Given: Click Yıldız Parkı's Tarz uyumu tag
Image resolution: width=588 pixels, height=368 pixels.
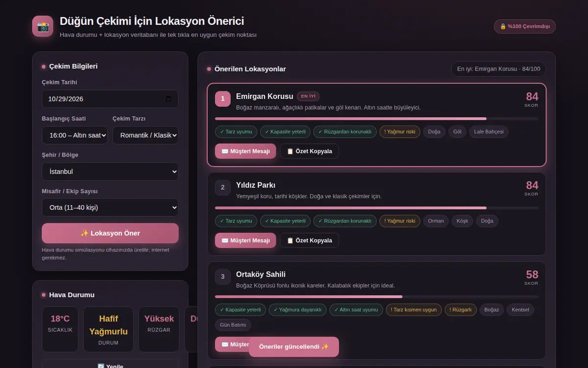Looking at the screenshot, I should pos(236,221).
